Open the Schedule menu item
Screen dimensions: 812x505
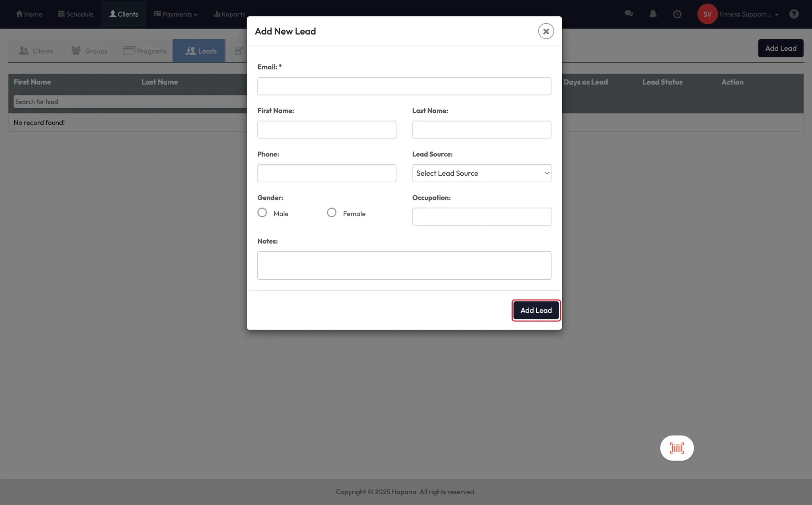pyautogui.click(x=76, y=14)
